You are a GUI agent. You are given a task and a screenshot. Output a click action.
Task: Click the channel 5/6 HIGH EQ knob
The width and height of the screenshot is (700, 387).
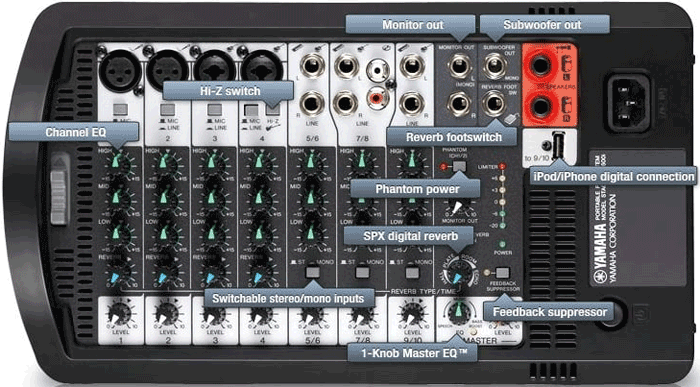[312, 163]
